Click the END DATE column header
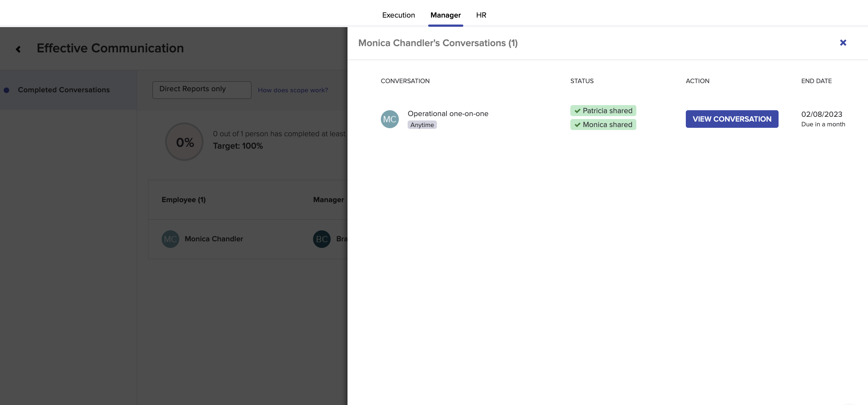The width and height of the screenshot is (868, 405). tap(816, 81)
